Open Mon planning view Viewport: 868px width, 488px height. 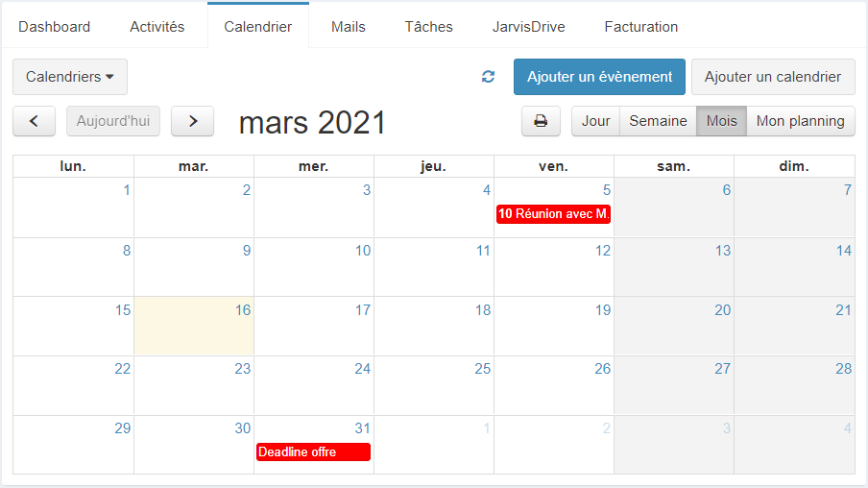[x=801, y=121]
